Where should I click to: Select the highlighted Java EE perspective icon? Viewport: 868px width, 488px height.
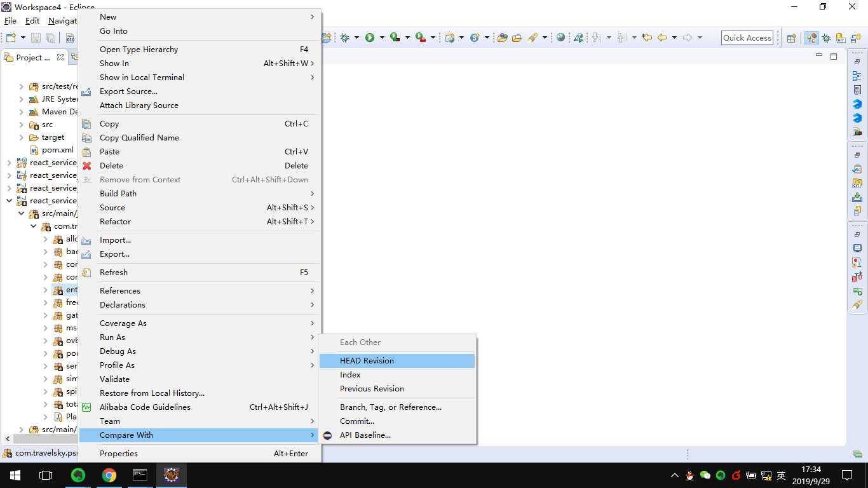pos(811,38)
